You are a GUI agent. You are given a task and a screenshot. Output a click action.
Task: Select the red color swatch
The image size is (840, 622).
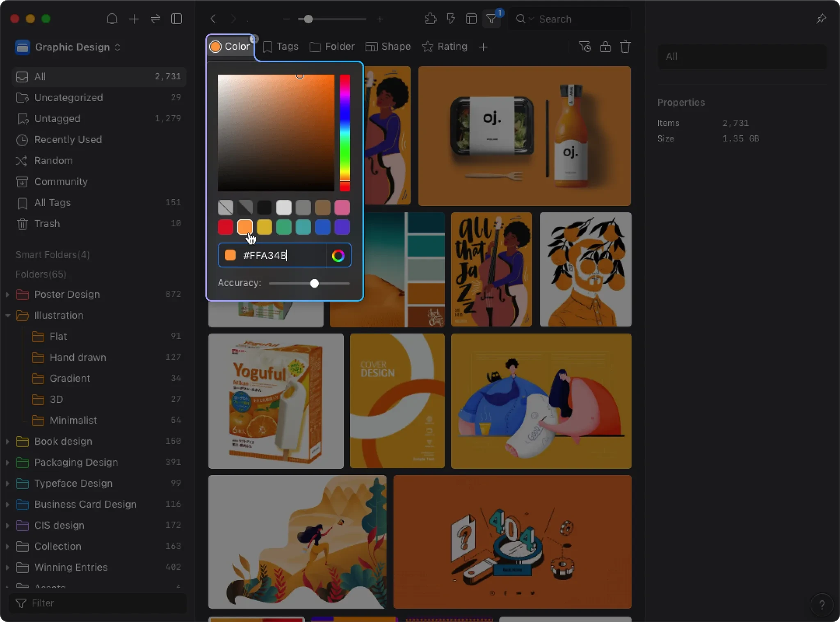point(226,227)
